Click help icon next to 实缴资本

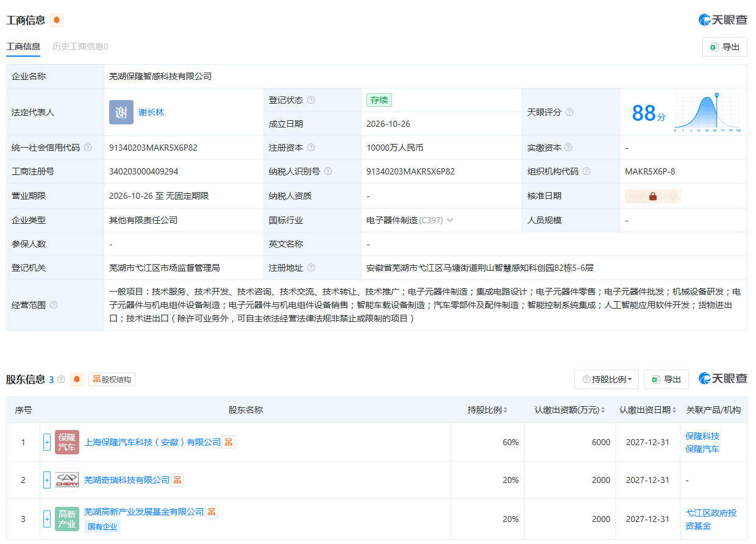[x=568, y=148]
